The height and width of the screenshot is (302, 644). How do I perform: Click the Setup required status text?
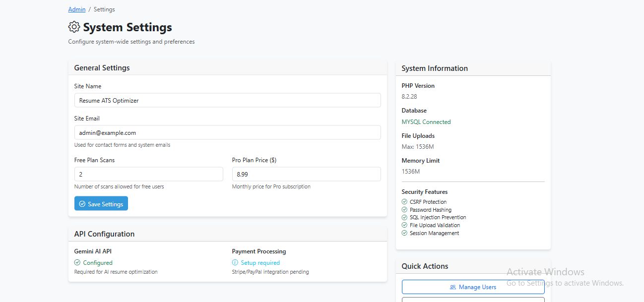[x=260, y=263]
